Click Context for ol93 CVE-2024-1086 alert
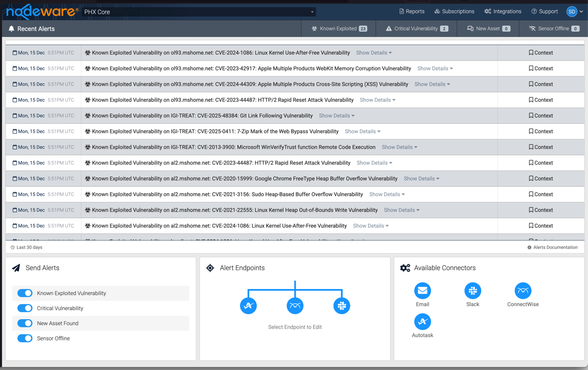Screen dimensions: 588x370 [541, 53]
